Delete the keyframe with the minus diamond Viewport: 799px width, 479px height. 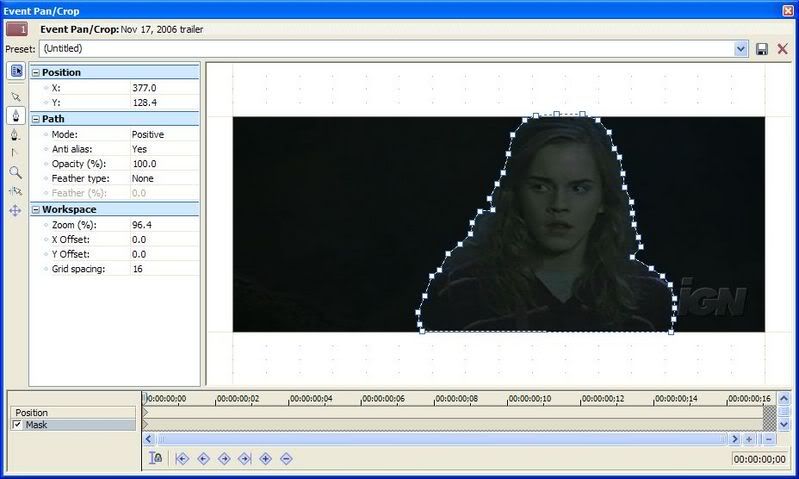[286, 459]
